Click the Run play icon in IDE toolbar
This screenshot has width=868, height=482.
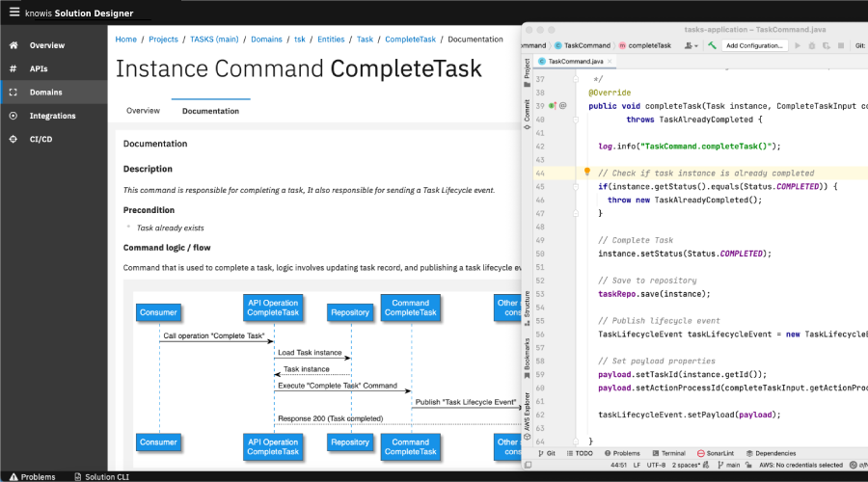click(x=798, y=45)
